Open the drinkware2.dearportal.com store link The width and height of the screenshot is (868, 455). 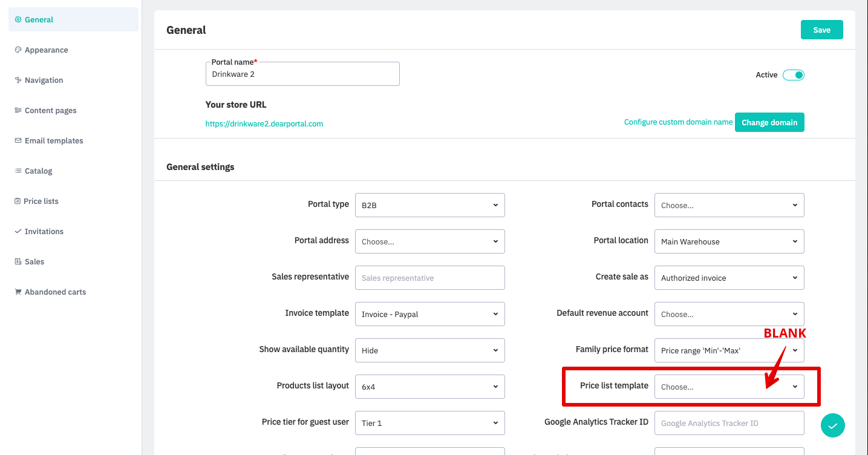tap(264, 123)
